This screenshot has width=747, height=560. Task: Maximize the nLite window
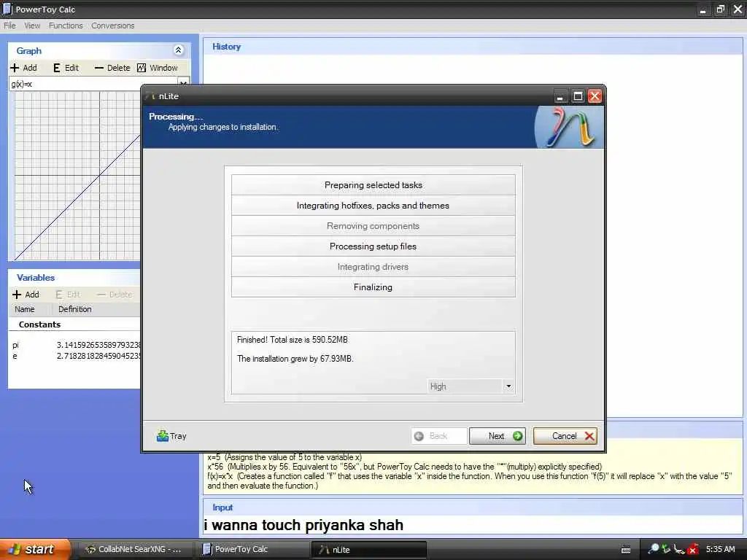[x=578, y=97]
